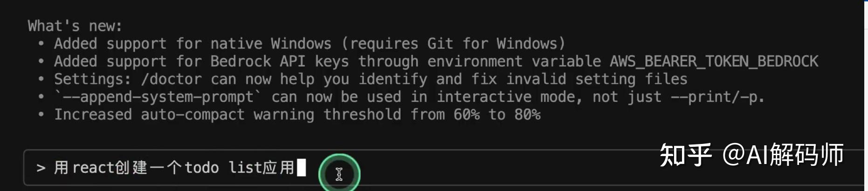Screen dimensions: 868x191
Task: Click the '>' prompt symbol in input box
Action: pyautogui.click(x=41, y=168)
